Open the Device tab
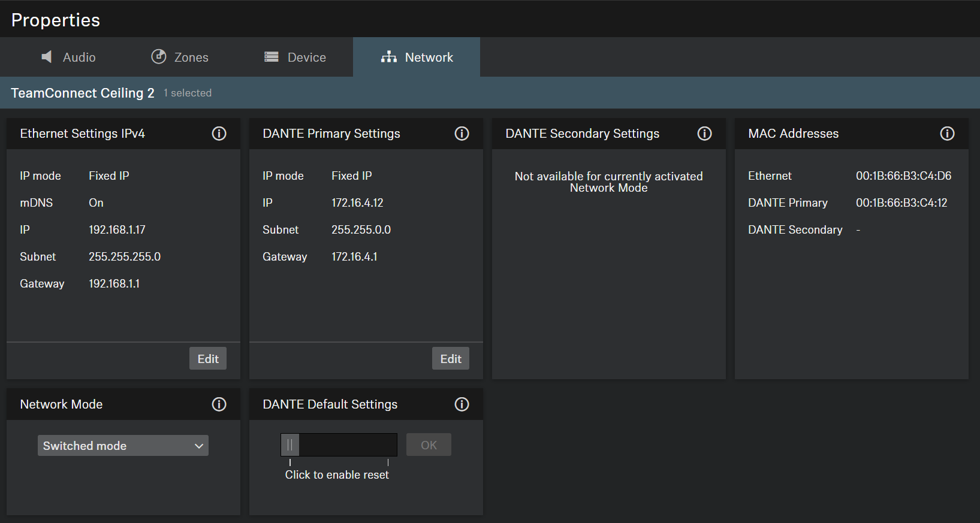The width and height of the screenshot is (980, 523). 306,58
